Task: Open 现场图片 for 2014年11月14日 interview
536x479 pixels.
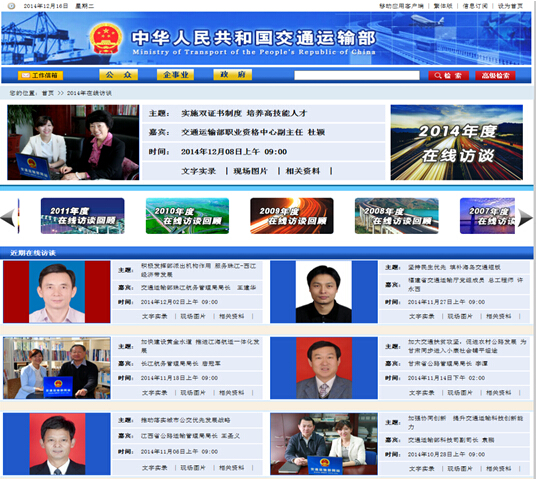Action: coord(460,392)
